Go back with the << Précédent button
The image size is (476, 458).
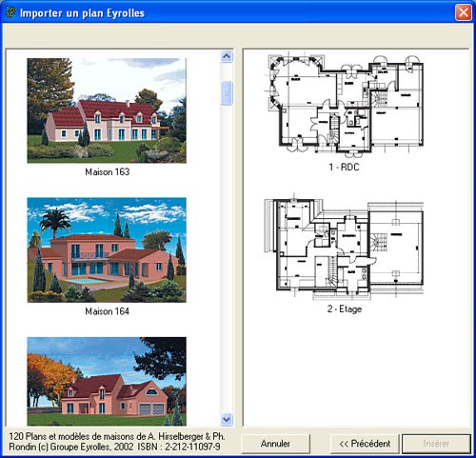pyautogui.click(x=365, y=444)
